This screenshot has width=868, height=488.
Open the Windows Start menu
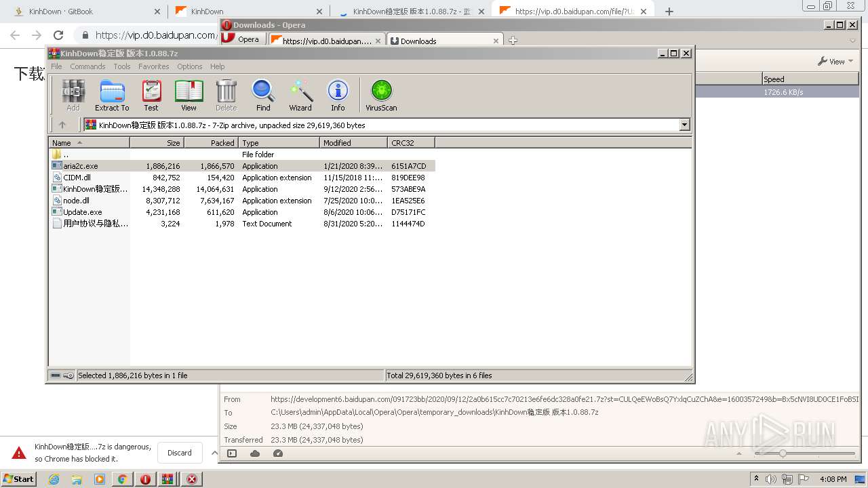point(19,479)
